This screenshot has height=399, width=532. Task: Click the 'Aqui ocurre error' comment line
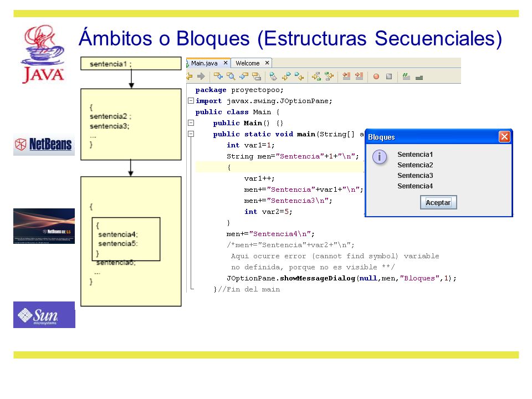pos(335,256)
